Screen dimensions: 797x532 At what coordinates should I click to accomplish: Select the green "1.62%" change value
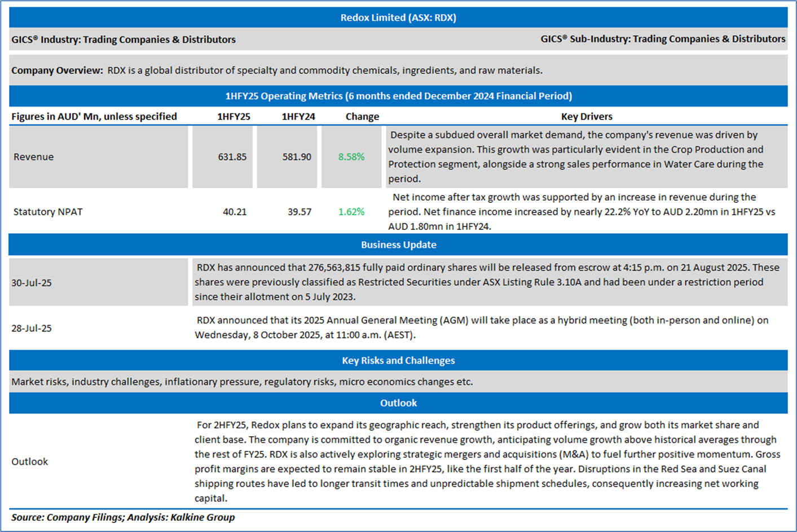pyautogui.click(x=351, y=212)
